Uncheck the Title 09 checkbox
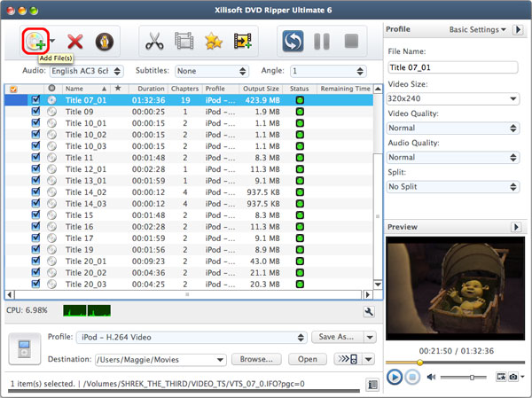 35,112
